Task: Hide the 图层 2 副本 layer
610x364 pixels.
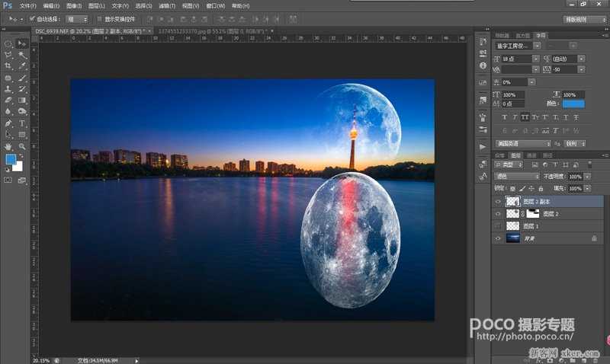Action: (498, 202)
